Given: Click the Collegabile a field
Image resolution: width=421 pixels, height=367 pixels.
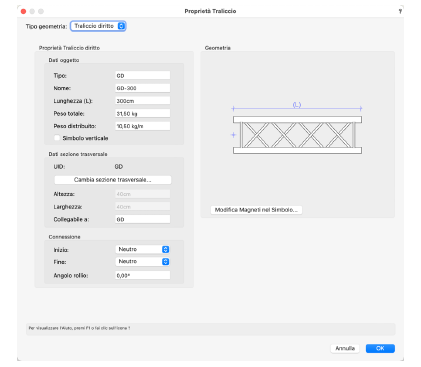Looking at the screenshot, I should point(143,219).
